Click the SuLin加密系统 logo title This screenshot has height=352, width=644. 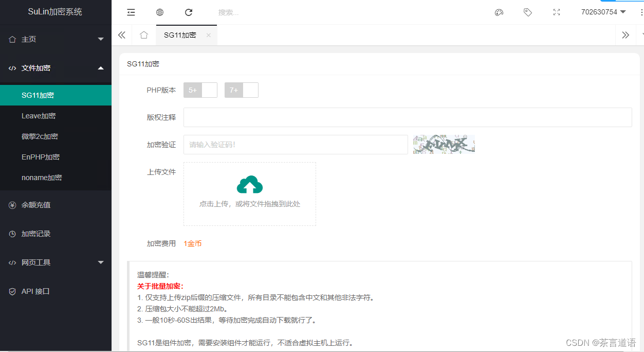[x=55, y=12]
